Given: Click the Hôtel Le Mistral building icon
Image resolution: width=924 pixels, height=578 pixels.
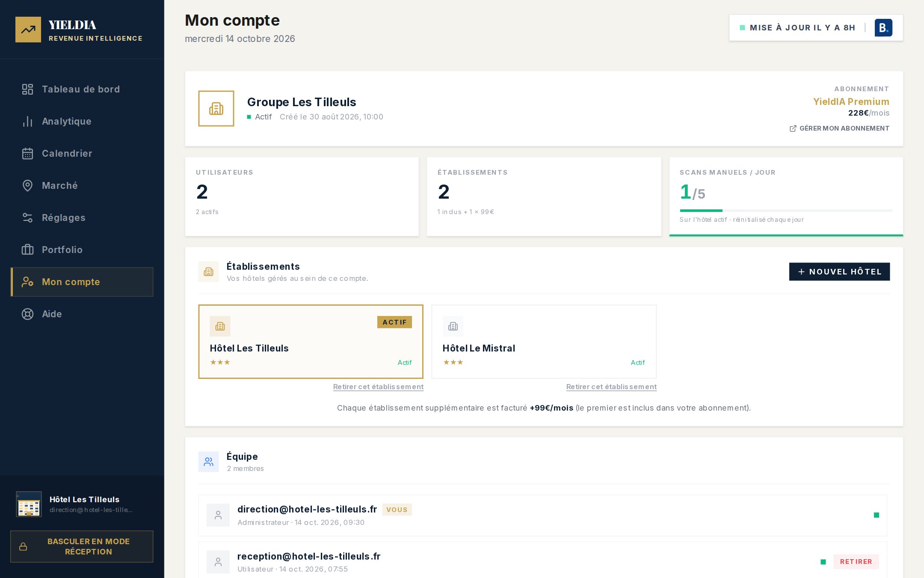Looking at the screenshot, I should (453, 326).
